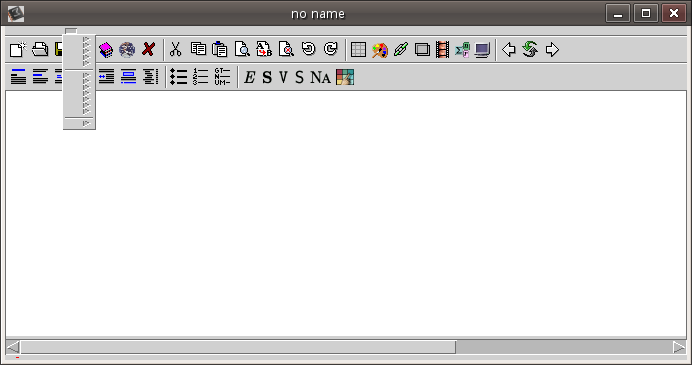This screenshot has width=692, height=365.
Task: Click the horizontal scrollbar right arrow
Action: click(x=679, y=347)
